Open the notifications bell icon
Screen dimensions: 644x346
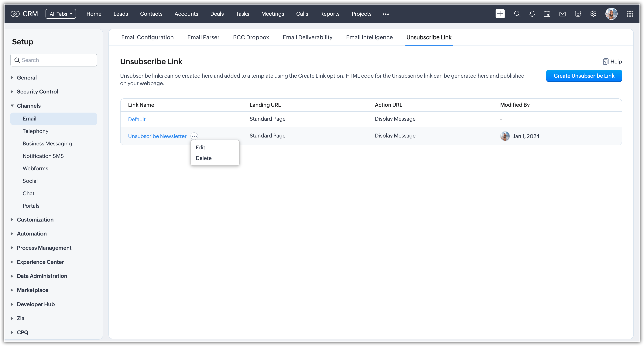coord(532,14)
